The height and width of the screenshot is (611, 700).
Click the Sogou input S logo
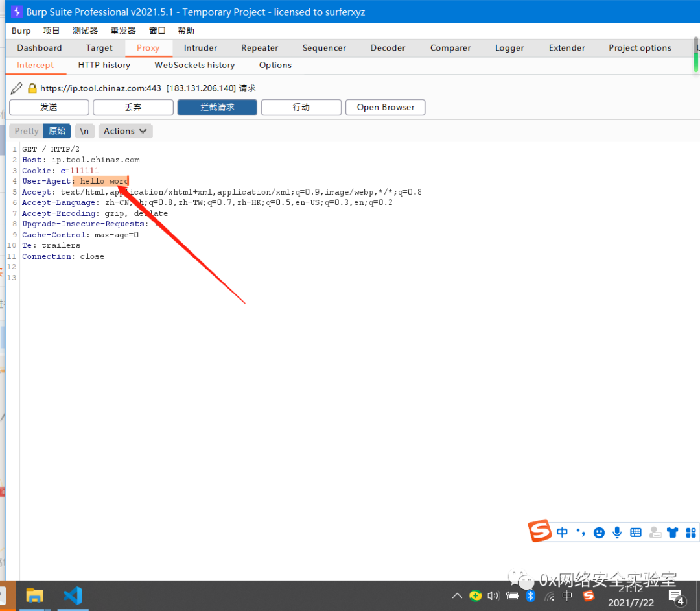[x=540, y=531]
